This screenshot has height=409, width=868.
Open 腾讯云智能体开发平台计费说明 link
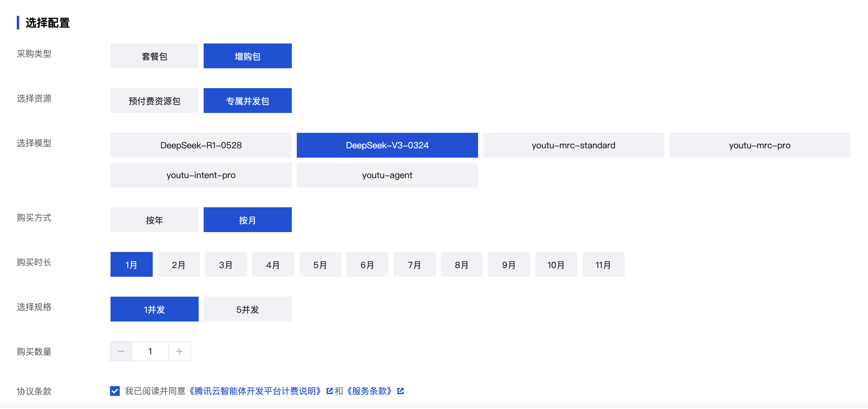(x=255, y=391)
